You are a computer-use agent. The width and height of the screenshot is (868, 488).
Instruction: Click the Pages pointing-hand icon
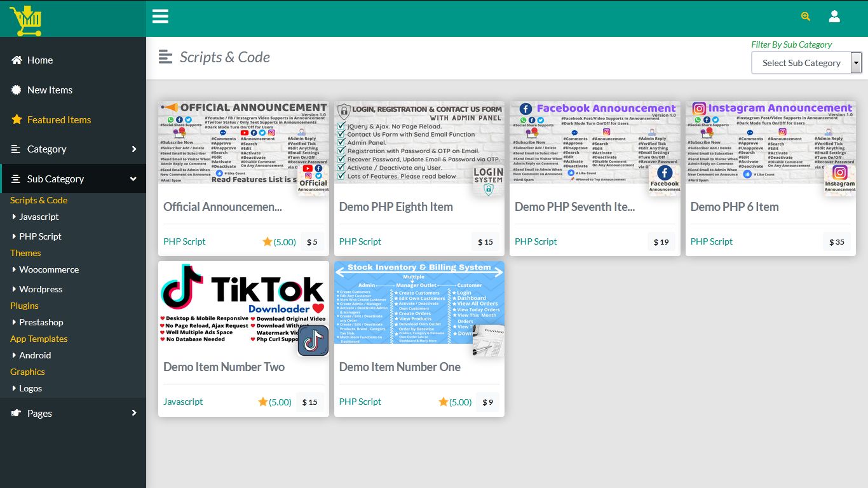click(x=17, y=413)
